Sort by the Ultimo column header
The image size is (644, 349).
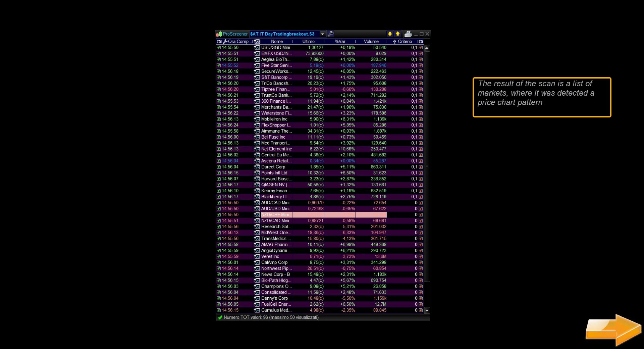click(308, 42)
